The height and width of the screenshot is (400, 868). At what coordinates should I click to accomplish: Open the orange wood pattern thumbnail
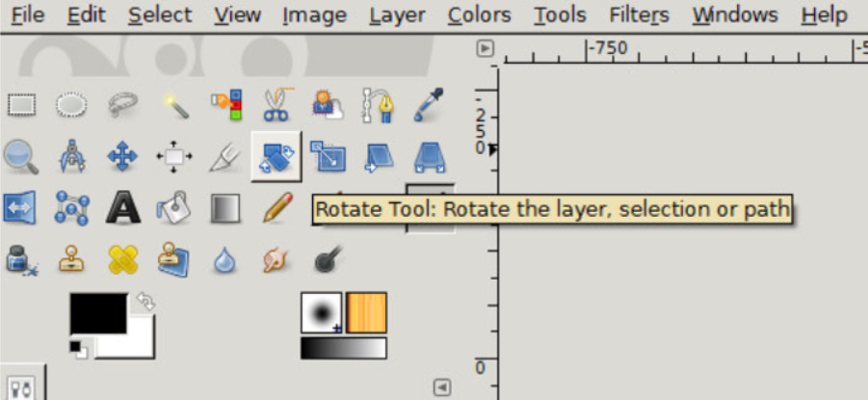(366, 313)
